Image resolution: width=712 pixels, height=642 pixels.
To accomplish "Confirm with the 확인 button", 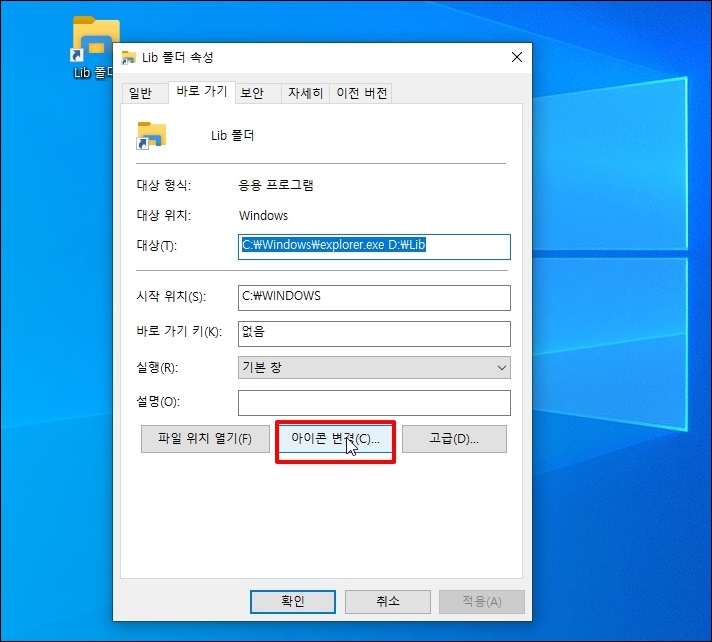I will click(293, 602).
